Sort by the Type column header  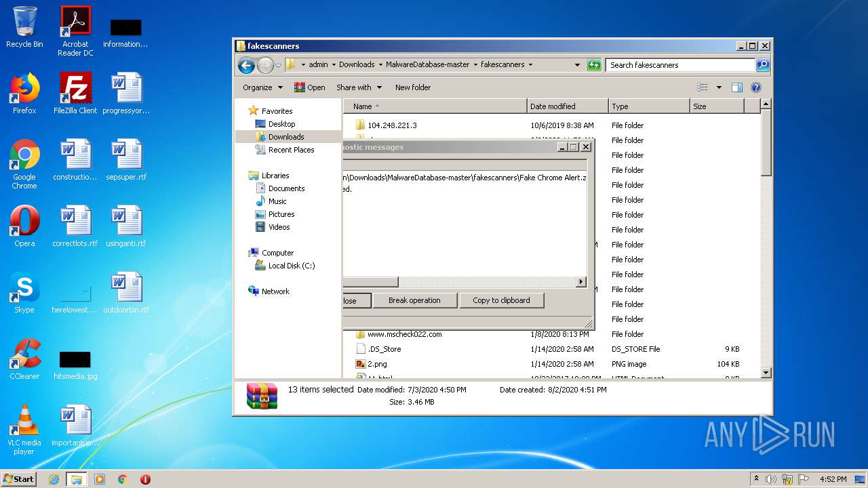tap(648, 106)
